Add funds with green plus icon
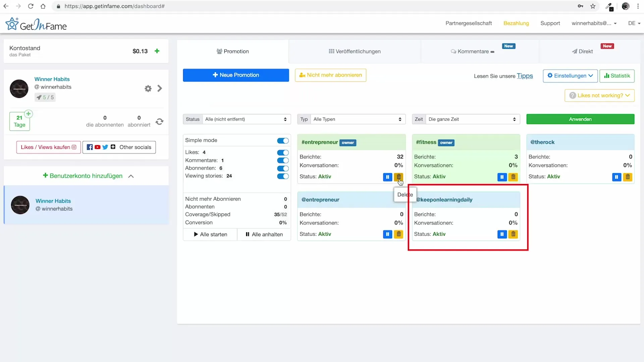This screenshot has height=362, width=644. coord(157,51)
